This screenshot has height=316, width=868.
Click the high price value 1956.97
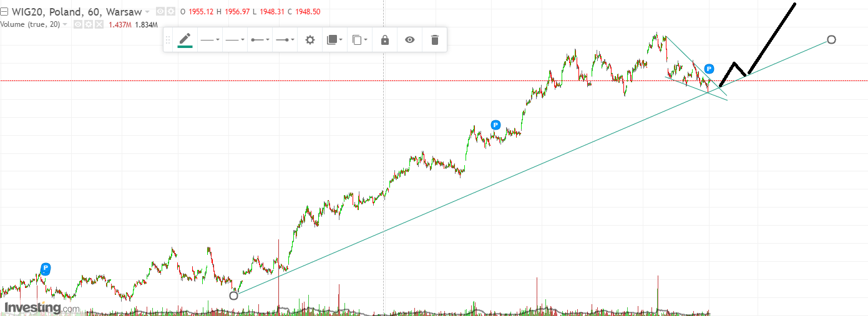point(237,12)
